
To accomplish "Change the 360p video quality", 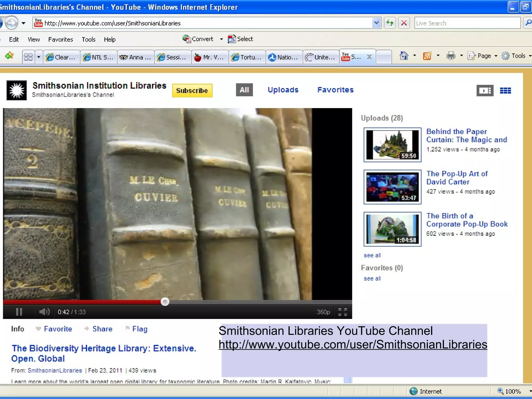I will click(323, 312).
